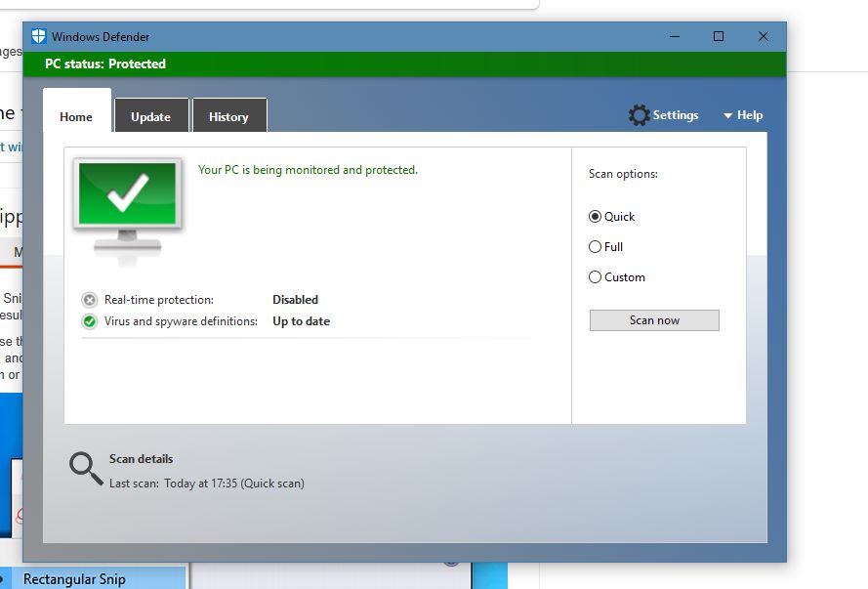Minimize the Windows Defender window
Screen dimensions: 868x589
[675, 36]
